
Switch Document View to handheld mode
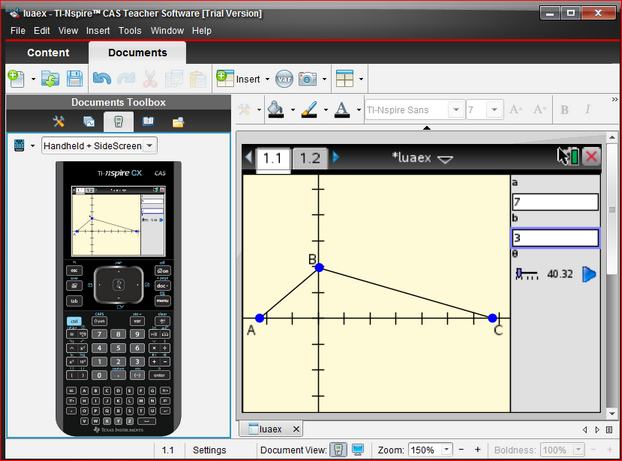point(338,450)
